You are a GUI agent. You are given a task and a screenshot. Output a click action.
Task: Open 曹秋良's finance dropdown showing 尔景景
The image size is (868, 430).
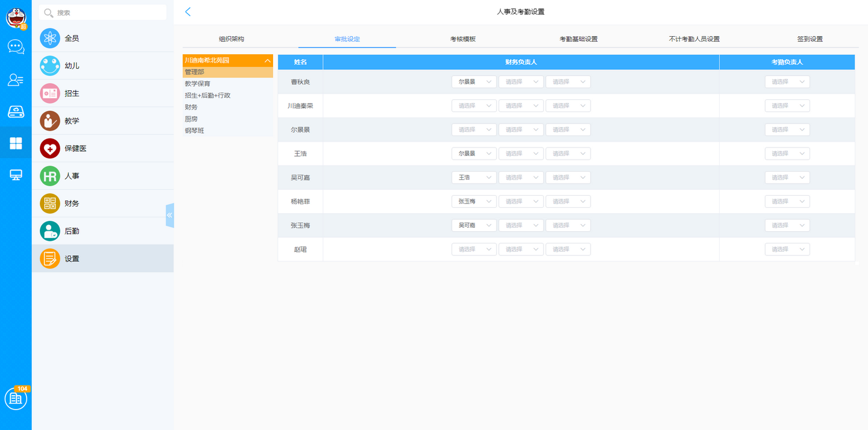[x=474, y=82]
